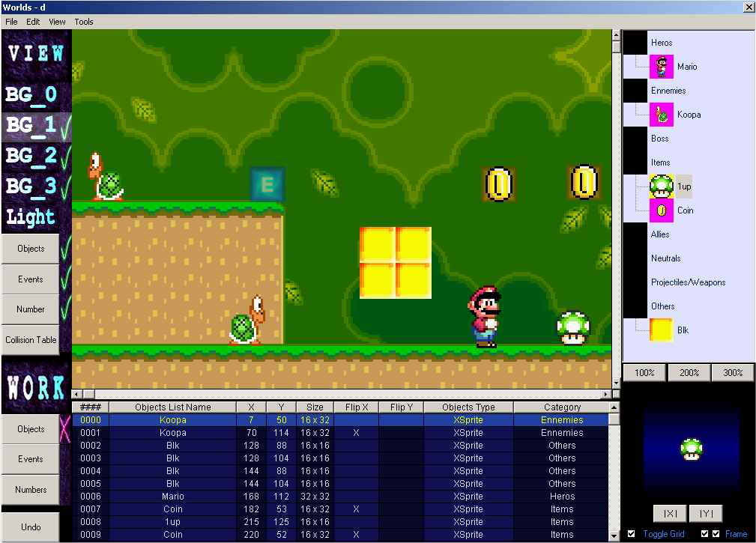Set the zoom to 200%
The image size is (756, 543).
coord(689,372)
